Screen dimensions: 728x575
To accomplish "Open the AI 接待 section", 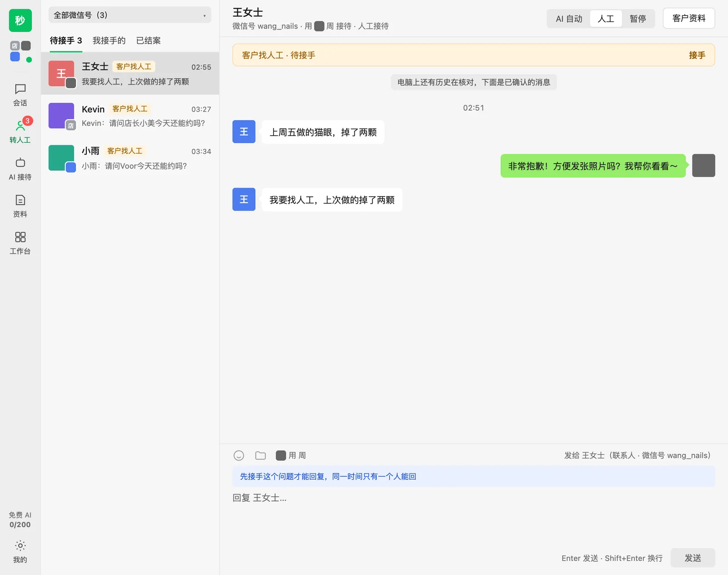I will point(20,169).
